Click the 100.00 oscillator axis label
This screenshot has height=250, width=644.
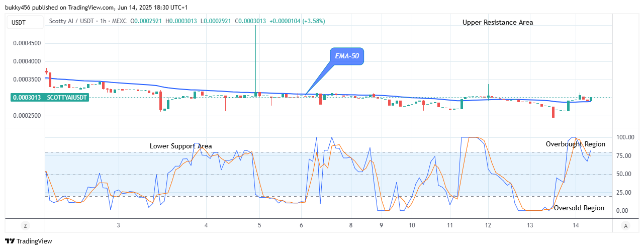click(626, 137)
